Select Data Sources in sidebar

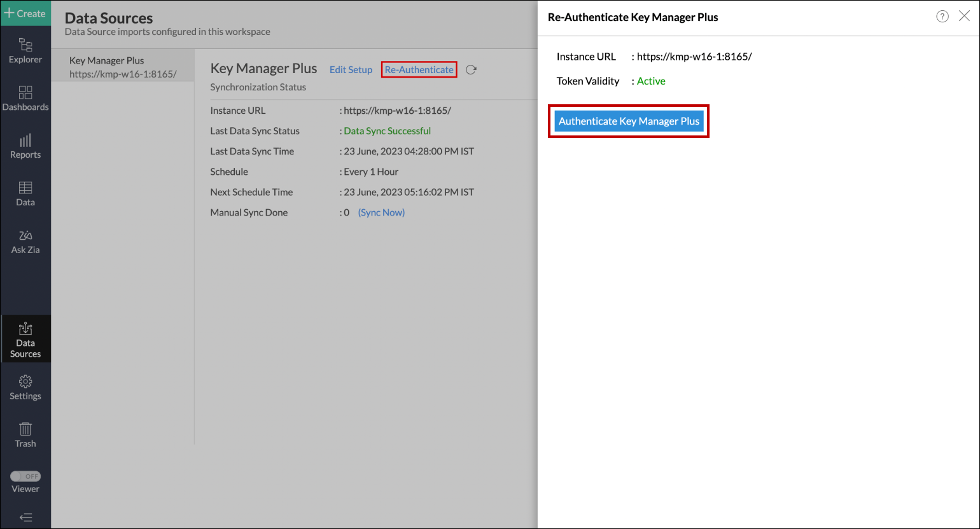click(x=25, y=339)
